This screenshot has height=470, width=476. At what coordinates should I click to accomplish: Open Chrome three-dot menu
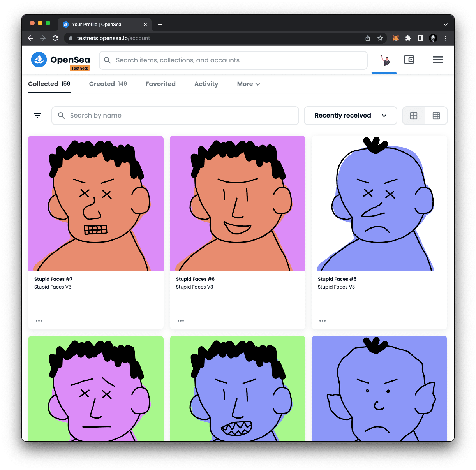pyautogui.click(x=446, y=38)
